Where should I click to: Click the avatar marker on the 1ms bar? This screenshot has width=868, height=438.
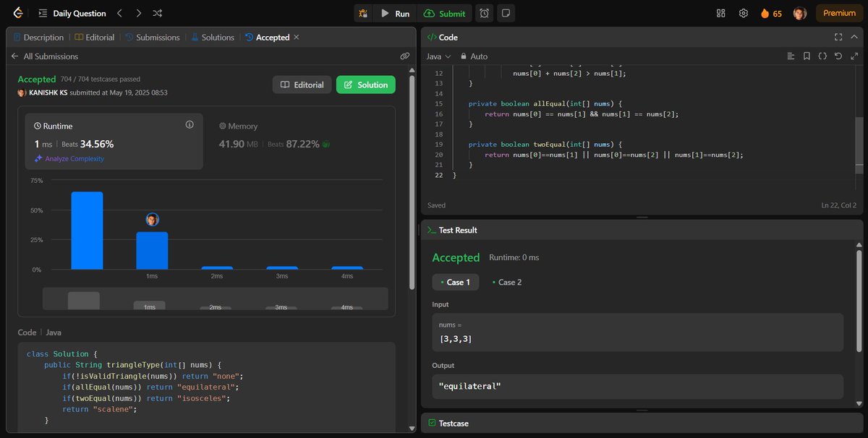click(152, 219)
